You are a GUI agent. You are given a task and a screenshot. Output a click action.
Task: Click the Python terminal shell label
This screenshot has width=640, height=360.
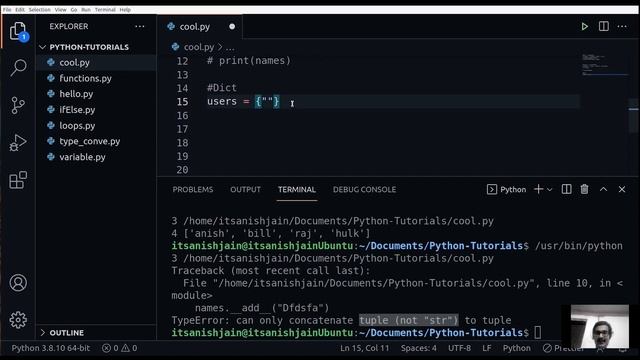tap(507, 189)
